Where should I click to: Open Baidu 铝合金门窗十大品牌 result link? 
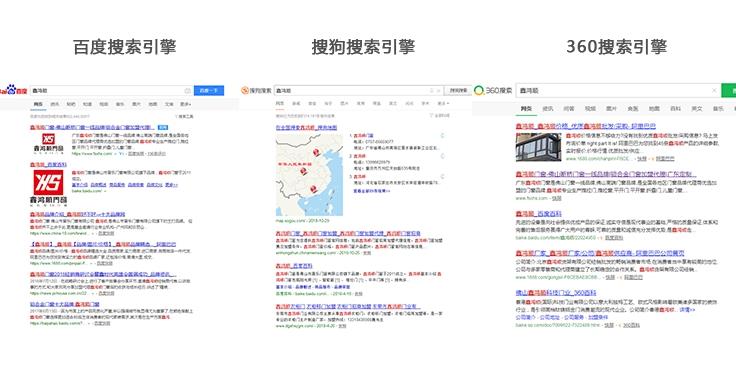65,305
